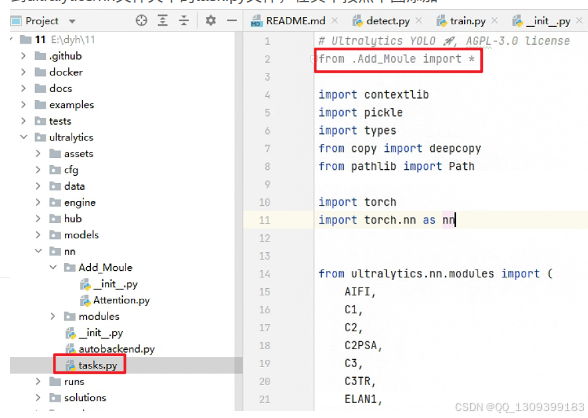Switch to the detect.py tab
Viewport: 588px width, 418px height.
381,21
